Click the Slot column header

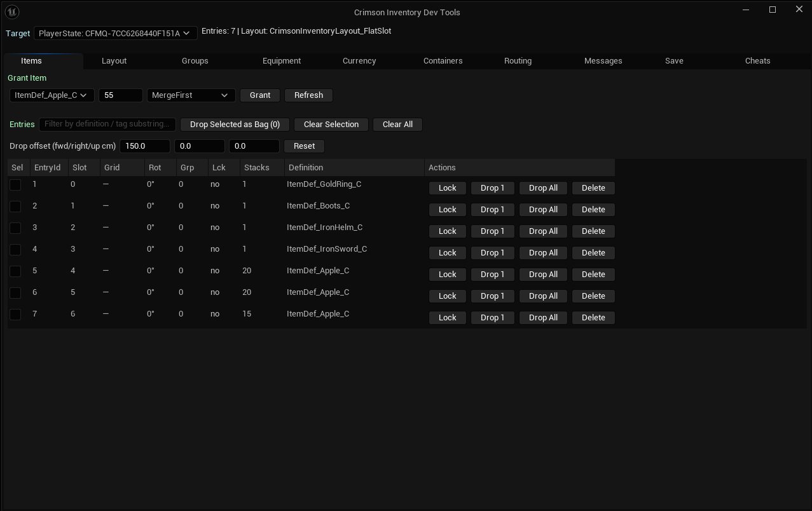pos(84,168)
